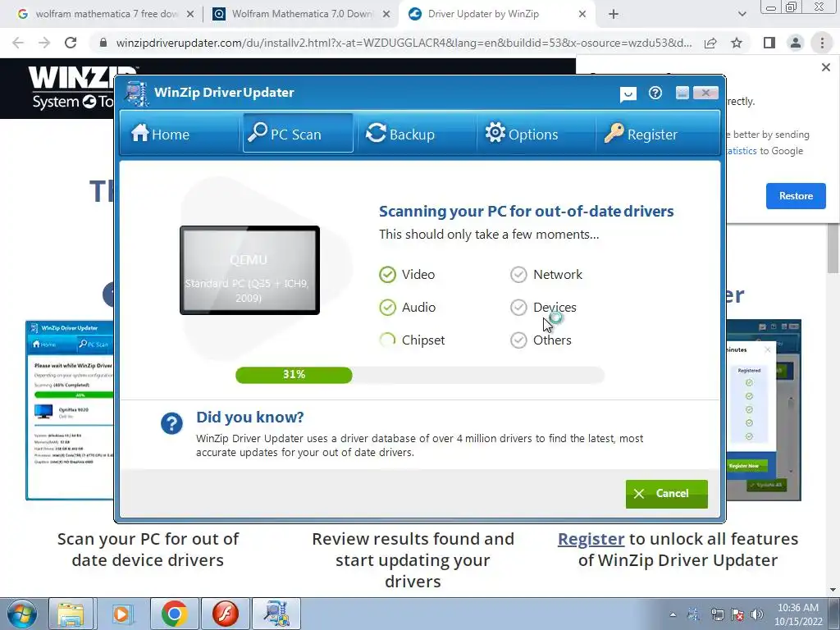Close the Google search browser tab
Image resolution: width=840 pixels, height=630 pixels.
[190, 14]
